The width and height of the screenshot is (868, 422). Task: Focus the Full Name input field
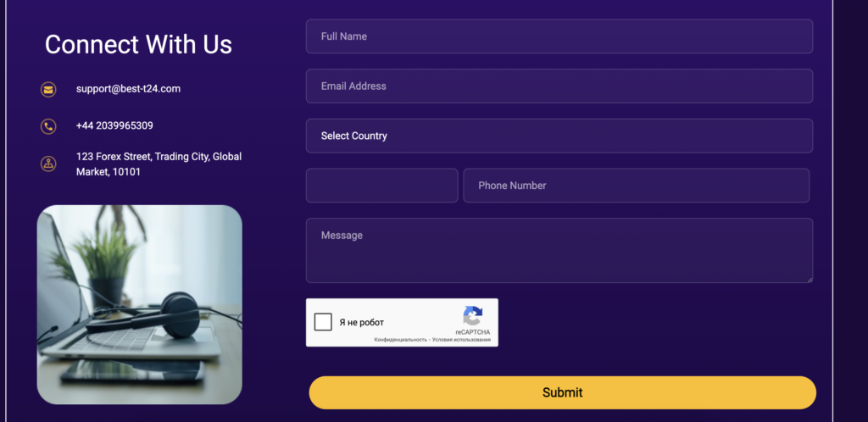[559, 36]
